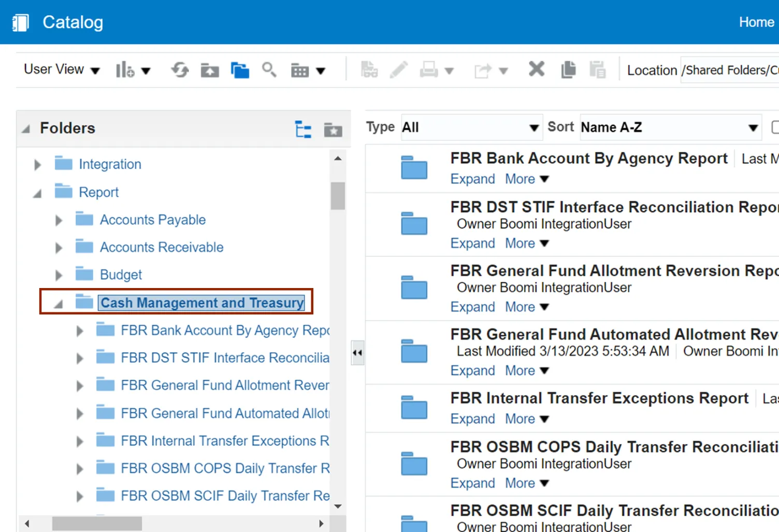Click the Copy icon in toolbar
The height and width of the screenshot is (532, 779).
tap(568, 69)
